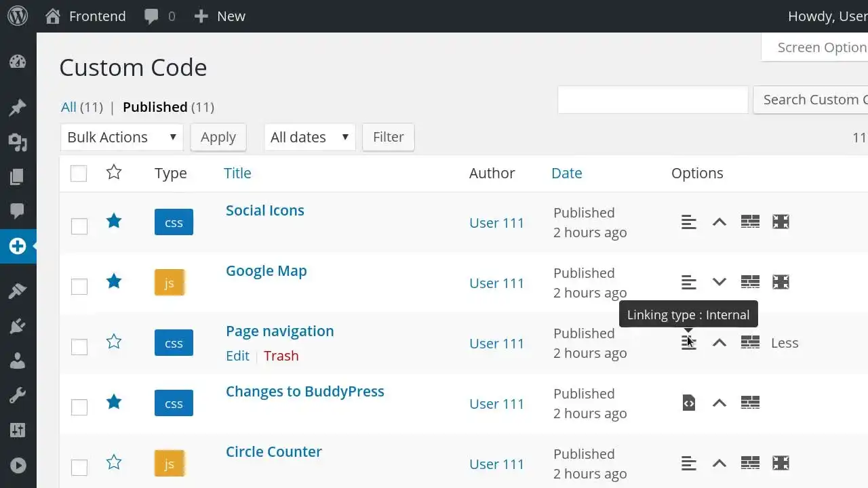Click Trash under Page navigation
Viewport: 868px width, 488px height.
coord(281,355)
